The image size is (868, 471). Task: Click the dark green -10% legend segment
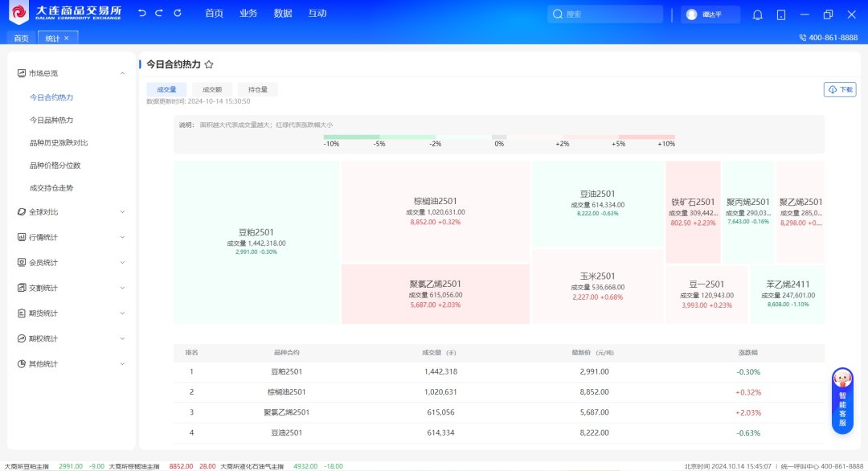(351, 137)
